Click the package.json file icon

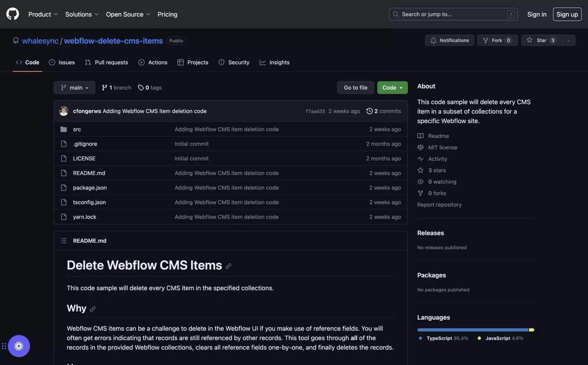pyautogui.click(x=64, y=188)
